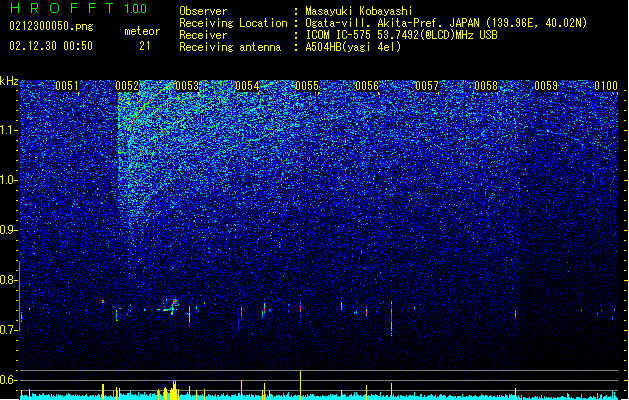Click the 0.7 kHz axis label
The width and height of the screenshot is (629, 400).
[x=9, y=330]
